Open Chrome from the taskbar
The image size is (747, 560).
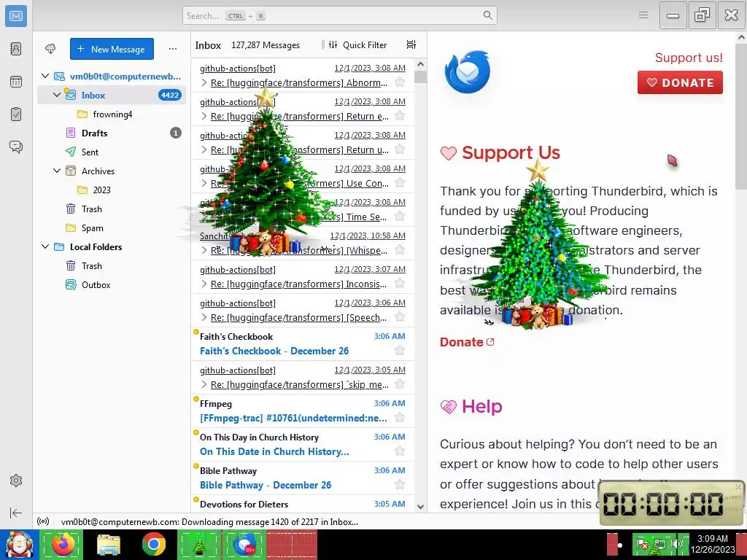[154, 544]
